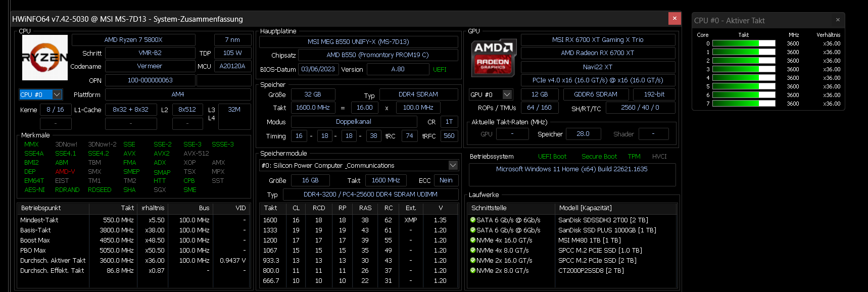Image resolution: width=868 pixels, height=292 pixels.
Task: Click the status icon for SPCC M.2 PCIE SSD 1.0 TB
Action: (473, 250)
